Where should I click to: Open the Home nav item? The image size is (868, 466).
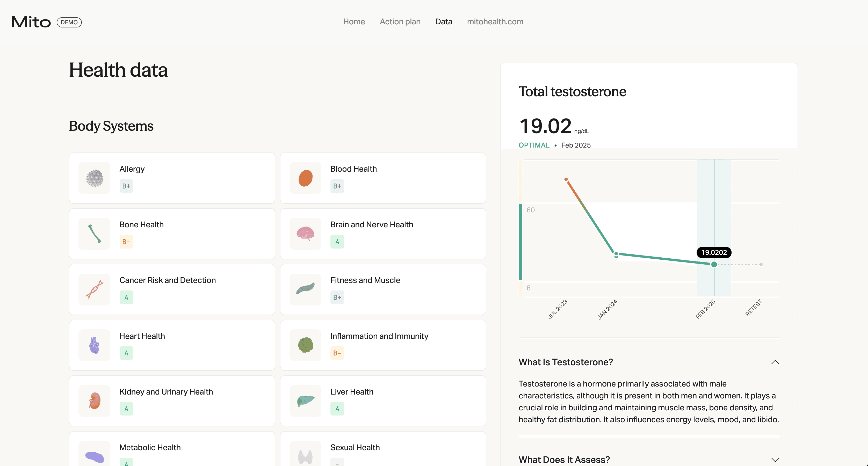[x=354, y=21]
